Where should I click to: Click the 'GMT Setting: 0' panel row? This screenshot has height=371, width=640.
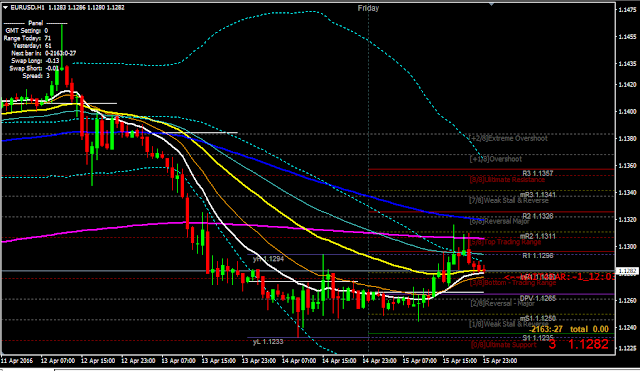coord(27,31)
